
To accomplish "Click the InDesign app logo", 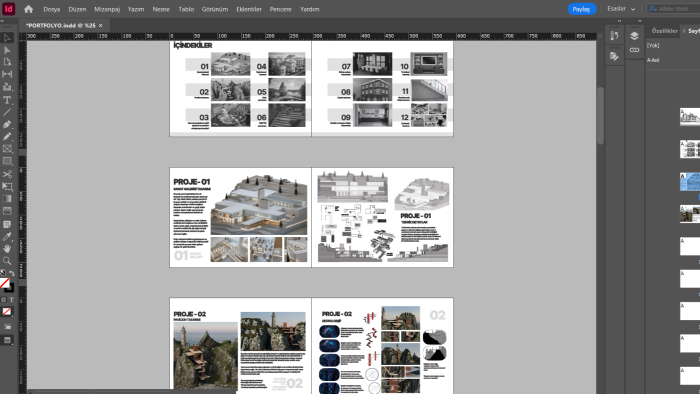I will 8,9.
